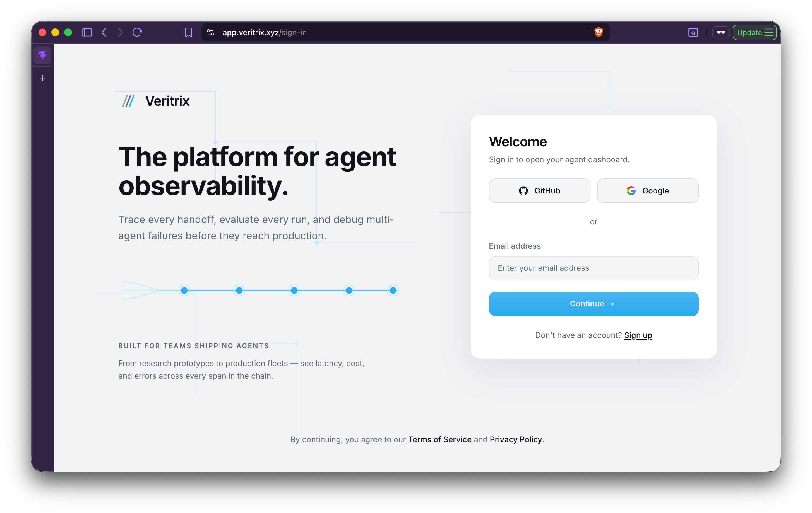
Task: Maximize window with green button
Action: [x=68, y=32]
